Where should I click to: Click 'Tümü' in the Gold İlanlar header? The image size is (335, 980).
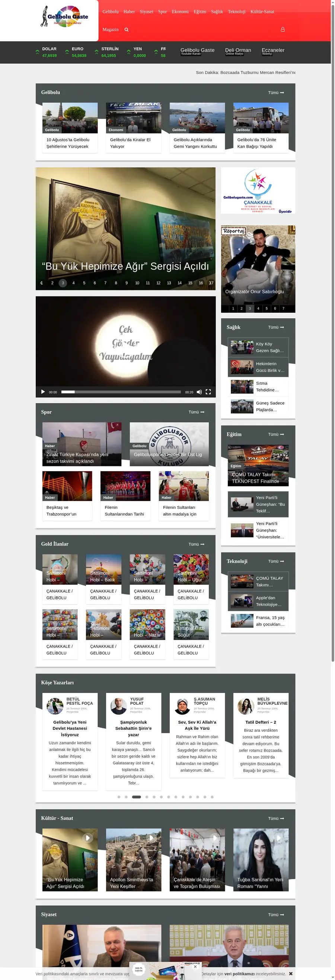(x=197, y=544)
